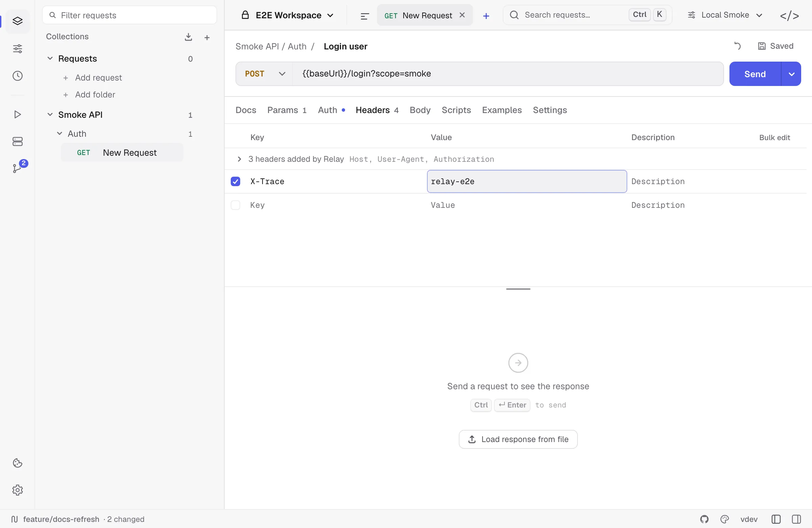The image size is (812, 528).
Task: Switch to the Docs tab
Action: pos(246,110)
